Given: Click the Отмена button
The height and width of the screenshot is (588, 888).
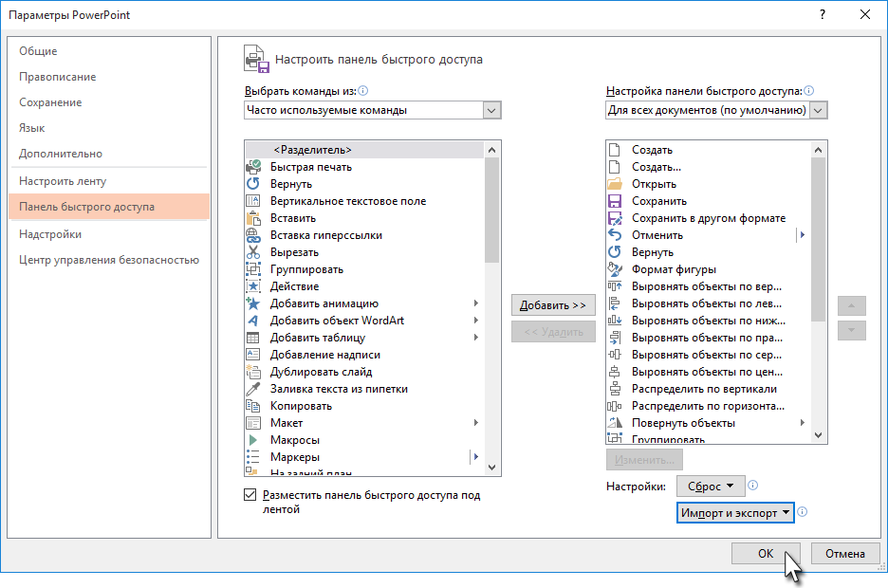Looking at the screenshot, I should (845, 554).
